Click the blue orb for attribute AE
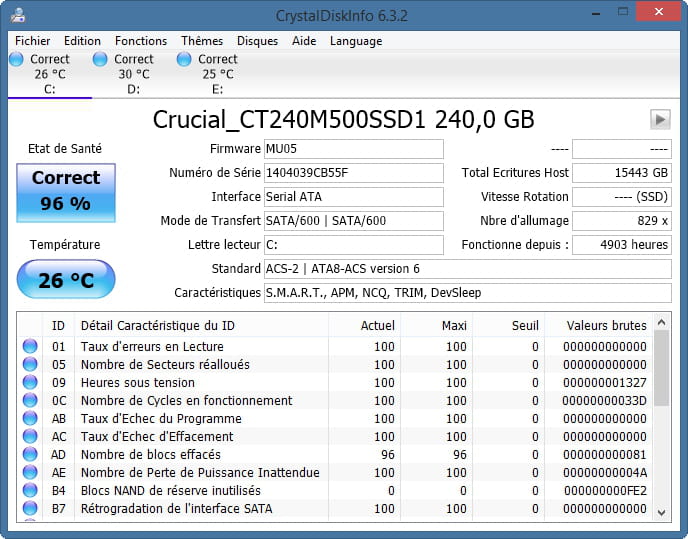688x539 pixels. (x=30, y=472)
